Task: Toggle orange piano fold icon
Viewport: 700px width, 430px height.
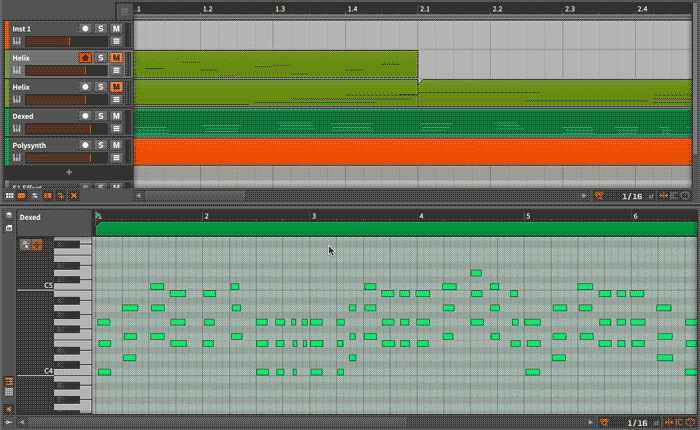Action: click(37, 244)
